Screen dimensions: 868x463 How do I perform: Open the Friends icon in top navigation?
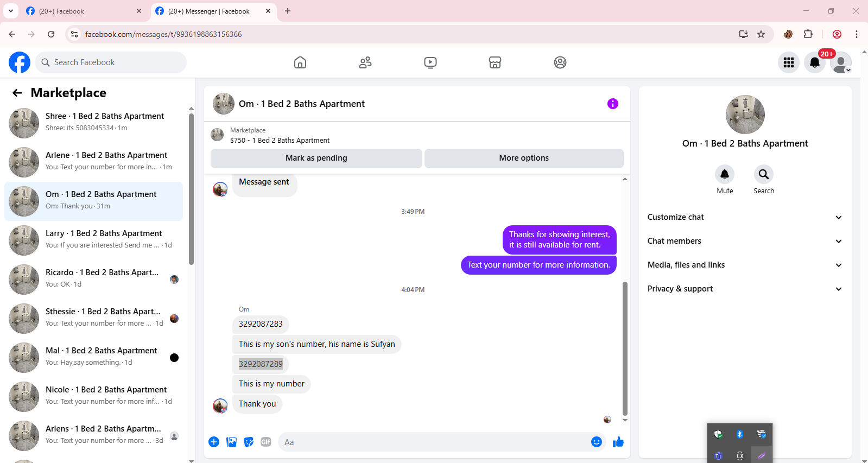(365, 62)
